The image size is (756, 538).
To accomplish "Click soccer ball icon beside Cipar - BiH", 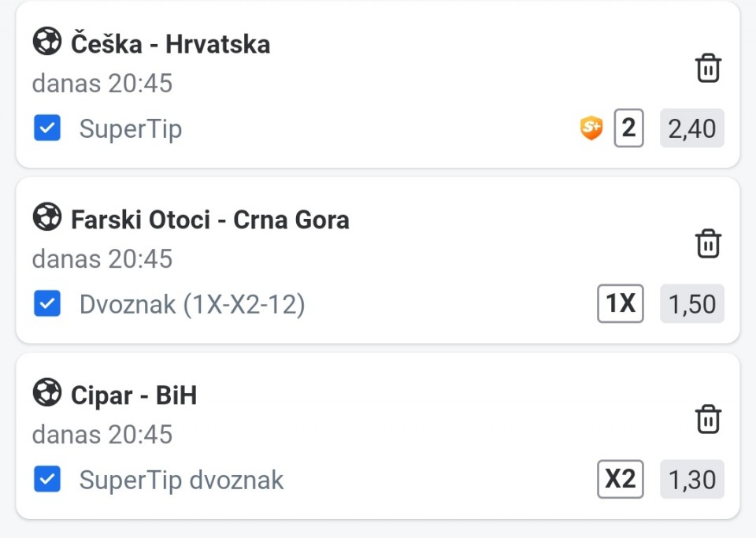I will coord(47,393).
